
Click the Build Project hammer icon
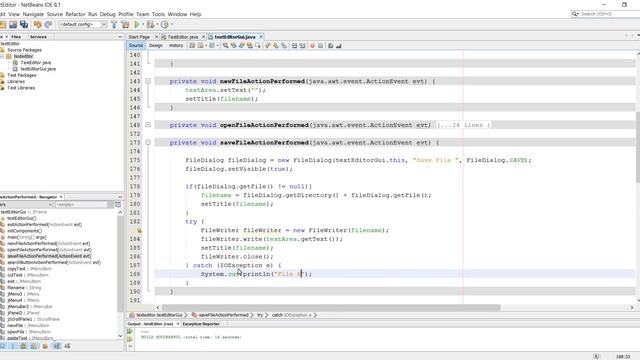(x=114, y=24)
